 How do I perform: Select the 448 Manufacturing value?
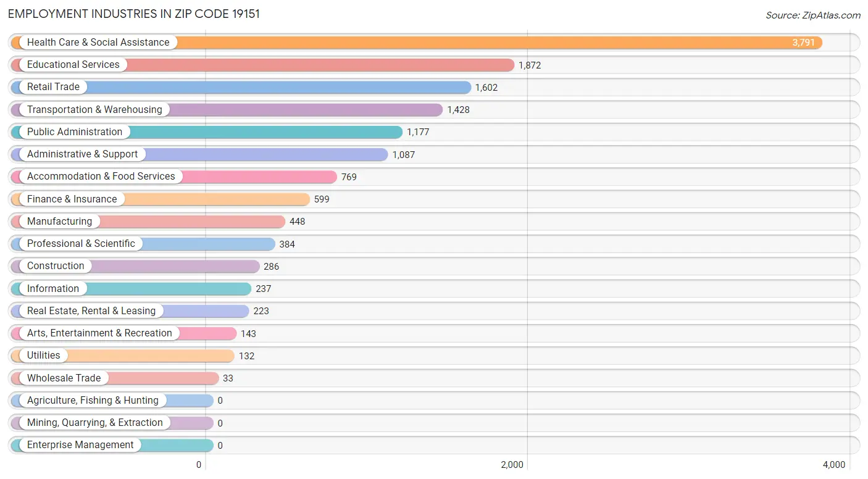(x=298, y=222)
